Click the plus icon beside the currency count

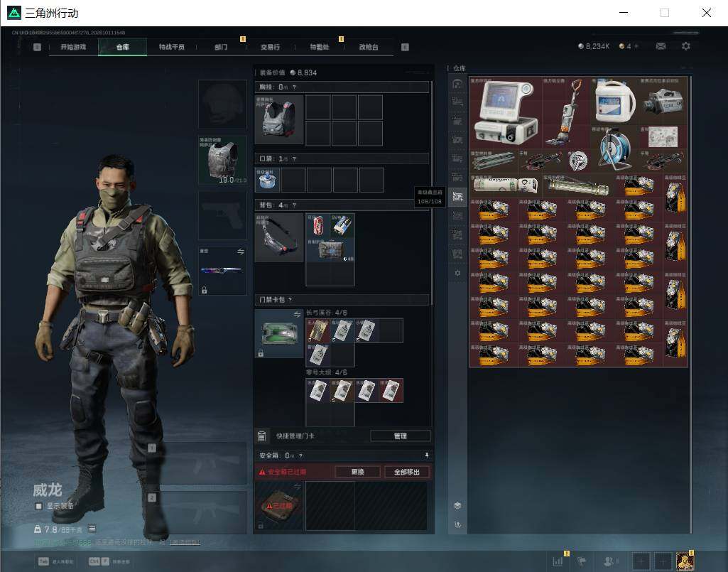(636, 46)
